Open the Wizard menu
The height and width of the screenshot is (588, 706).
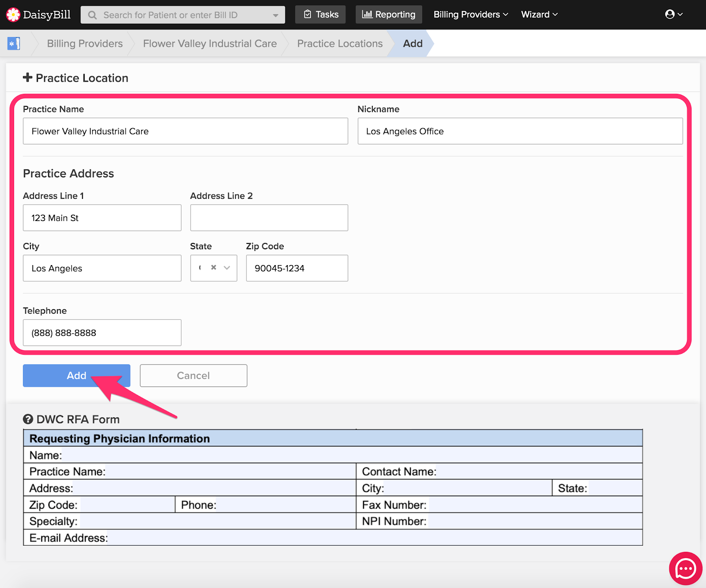539,15
